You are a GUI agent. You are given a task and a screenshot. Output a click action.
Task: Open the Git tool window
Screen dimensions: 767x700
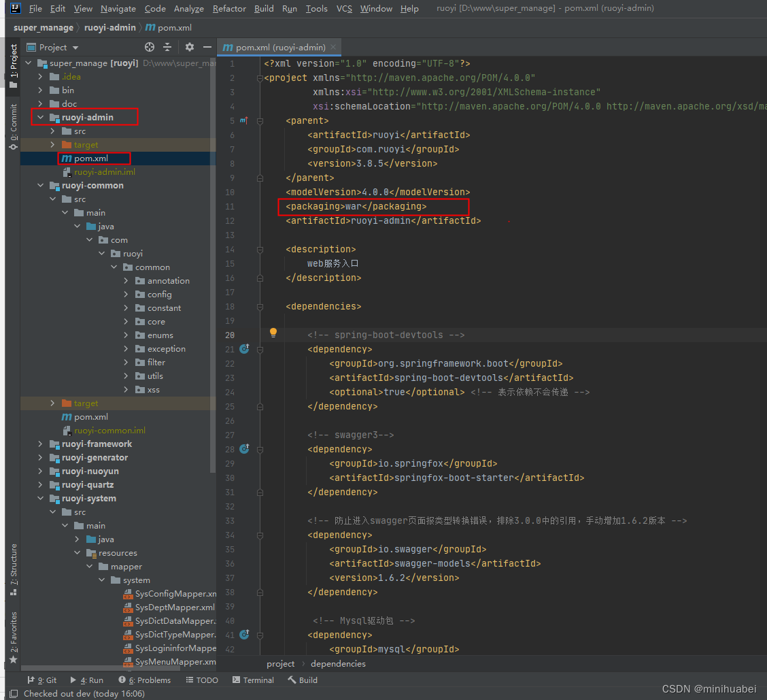pyautogui.click(x=42, y=680)
